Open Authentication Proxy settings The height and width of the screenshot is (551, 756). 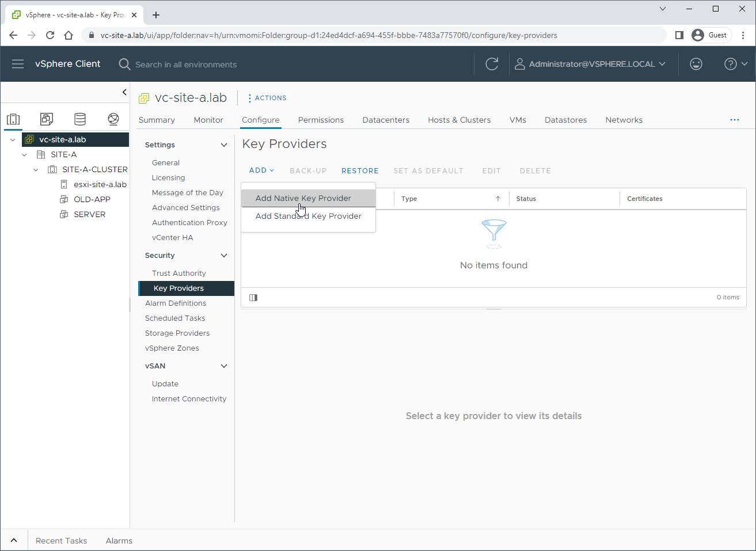[189, 223]
